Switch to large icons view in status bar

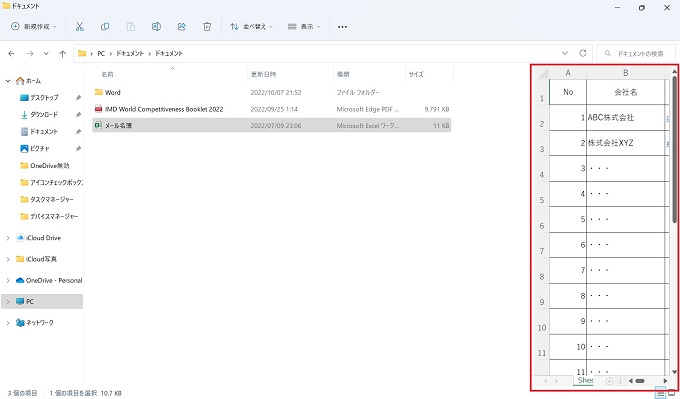[671, 393]
